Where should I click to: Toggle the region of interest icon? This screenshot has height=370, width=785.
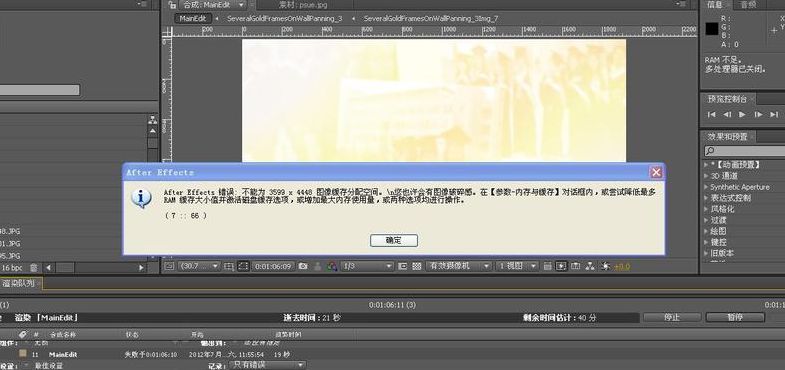(404, 266)
